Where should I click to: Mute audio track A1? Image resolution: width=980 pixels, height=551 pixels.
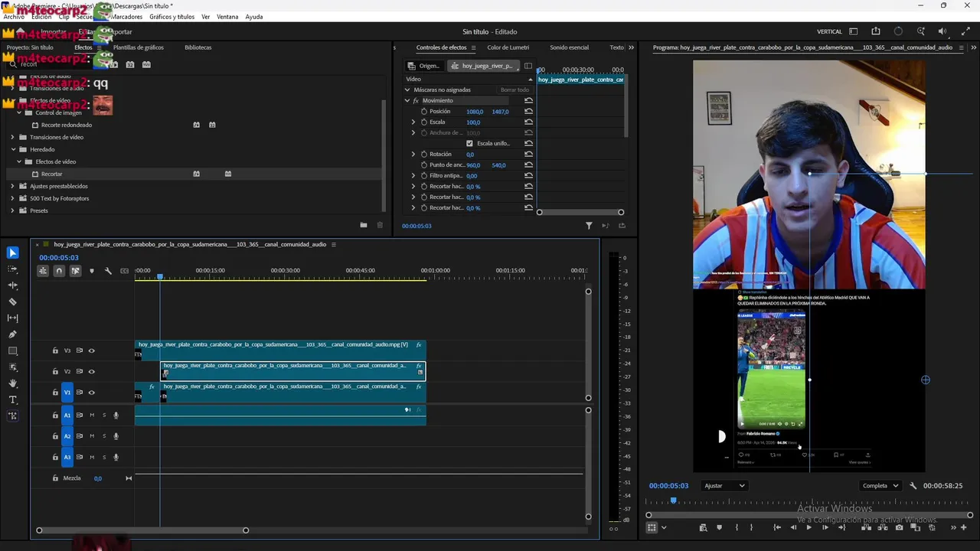(92, 416)
